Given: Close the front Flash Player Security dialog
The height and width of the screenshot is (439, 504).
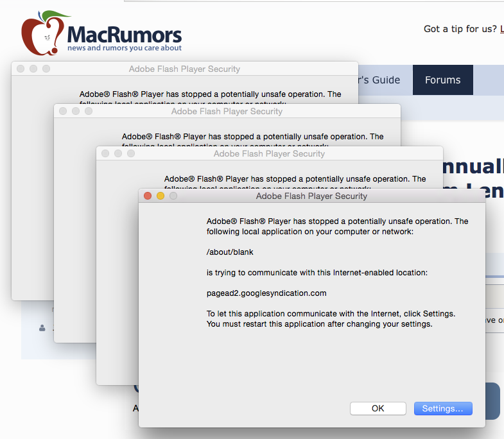Looking at the screenshot, I should [148, 196].
